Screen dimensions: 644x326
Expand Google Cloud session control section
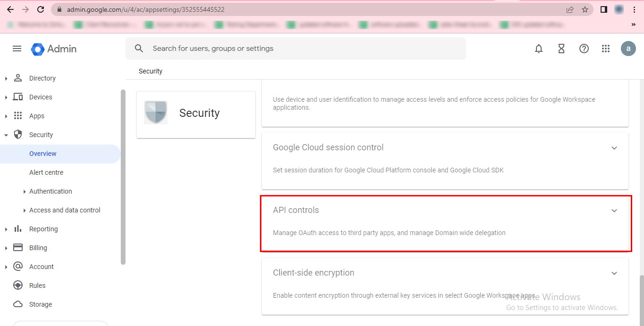click(614, 148)
